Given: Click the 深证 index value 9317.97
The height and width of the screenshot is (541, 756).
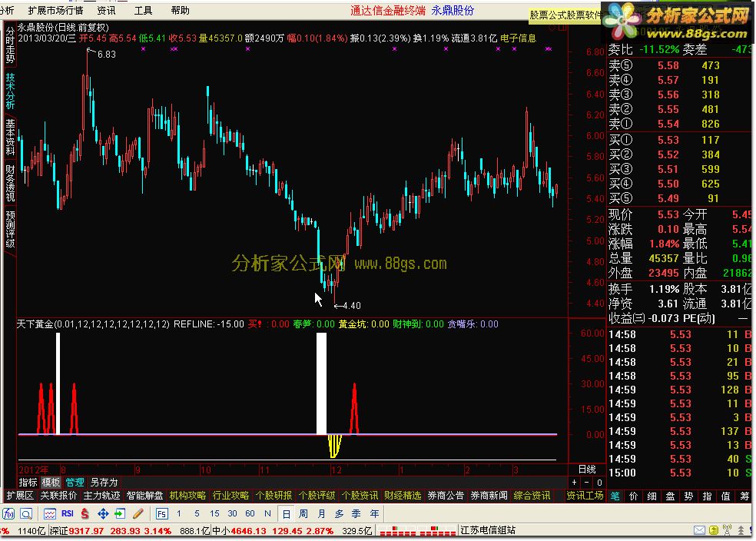Looking at the screenshot, I should tap(86, 531).
